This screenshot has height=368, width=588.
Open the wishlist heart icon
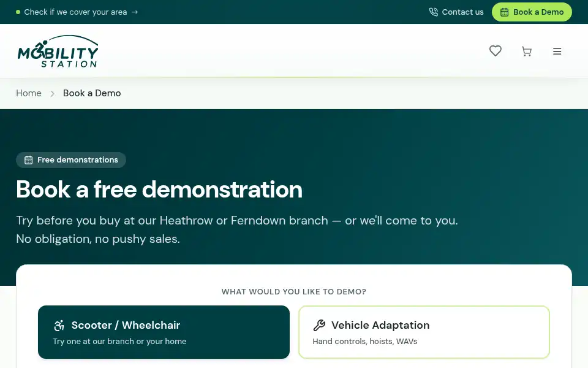click(496, 51)
